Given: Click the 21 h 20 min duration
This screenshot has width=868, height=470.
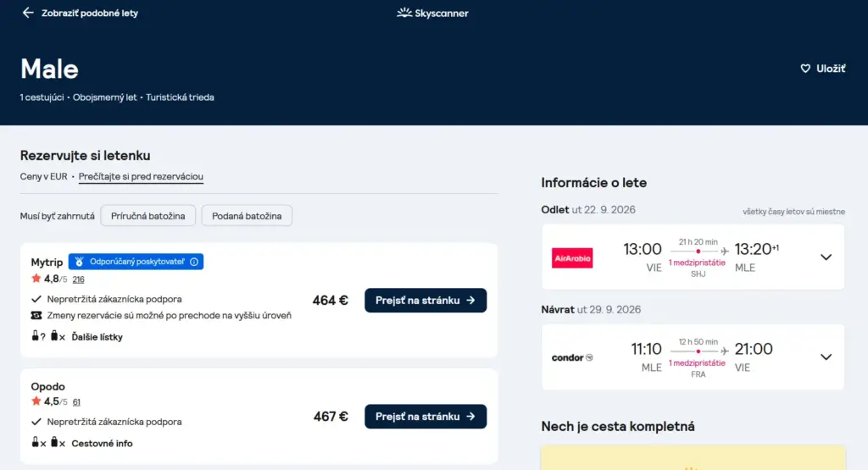Looking at the screenshot, I should 698,241.
